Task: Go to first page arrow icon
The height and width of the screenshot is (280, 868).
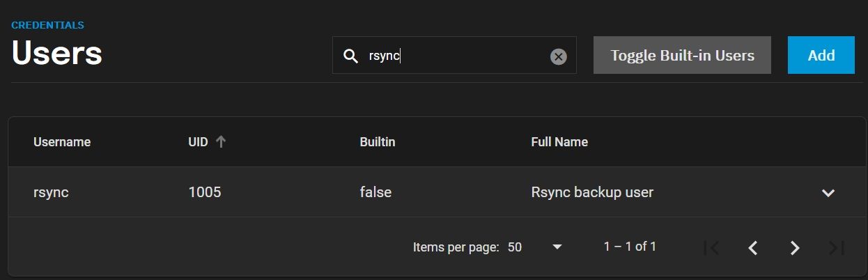Action: [x=711, y=247]
